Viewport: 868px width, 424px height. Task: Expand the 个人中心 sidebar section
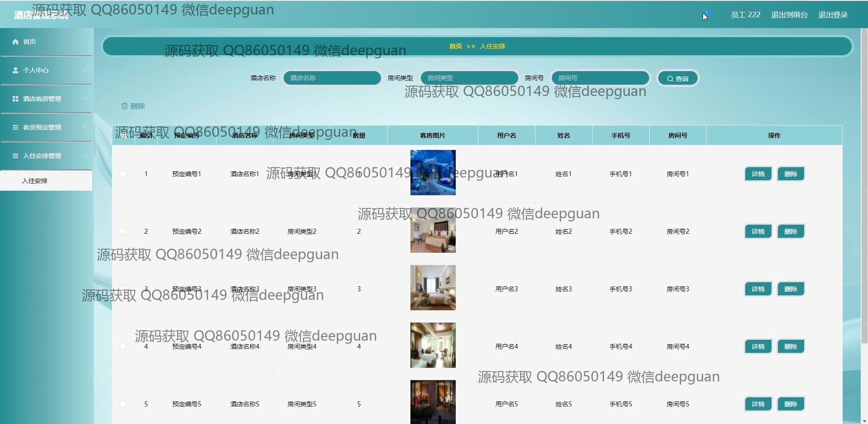(x=84, y=70)
